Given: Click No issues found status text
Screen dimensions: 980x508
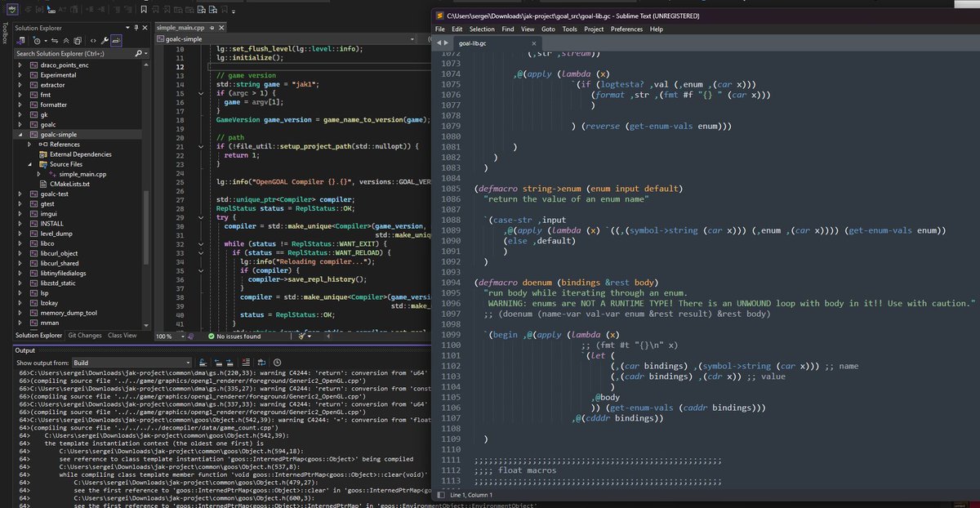Looking at the screenshot, I should pos(238,336).
